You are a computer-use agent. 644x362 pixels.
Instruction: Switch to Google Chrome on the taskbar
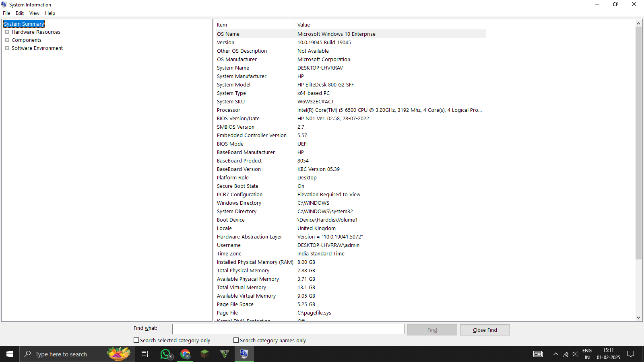(x=185, y=354)
